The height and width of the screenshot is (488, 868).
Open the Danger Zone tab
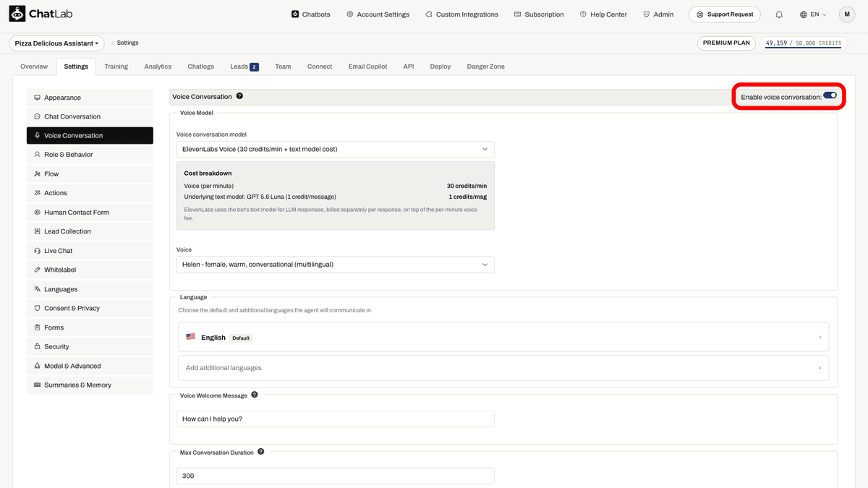pos(486,67)
